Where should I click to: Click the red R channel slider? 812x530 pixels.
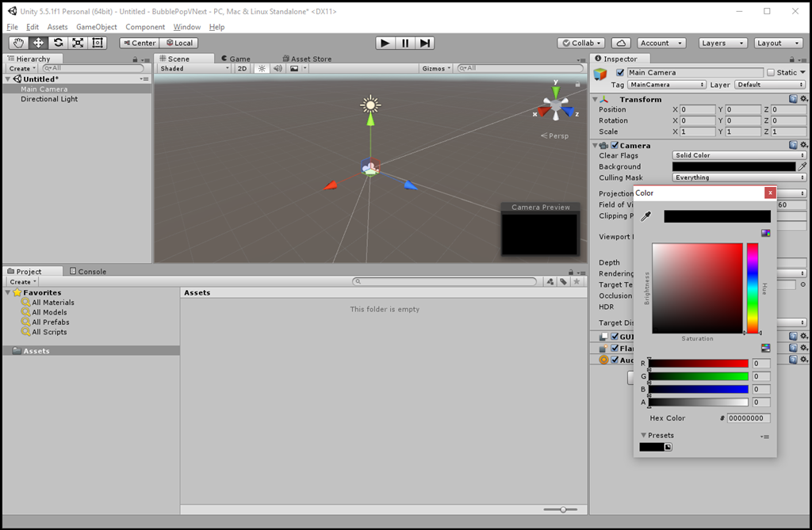[698, 364]
